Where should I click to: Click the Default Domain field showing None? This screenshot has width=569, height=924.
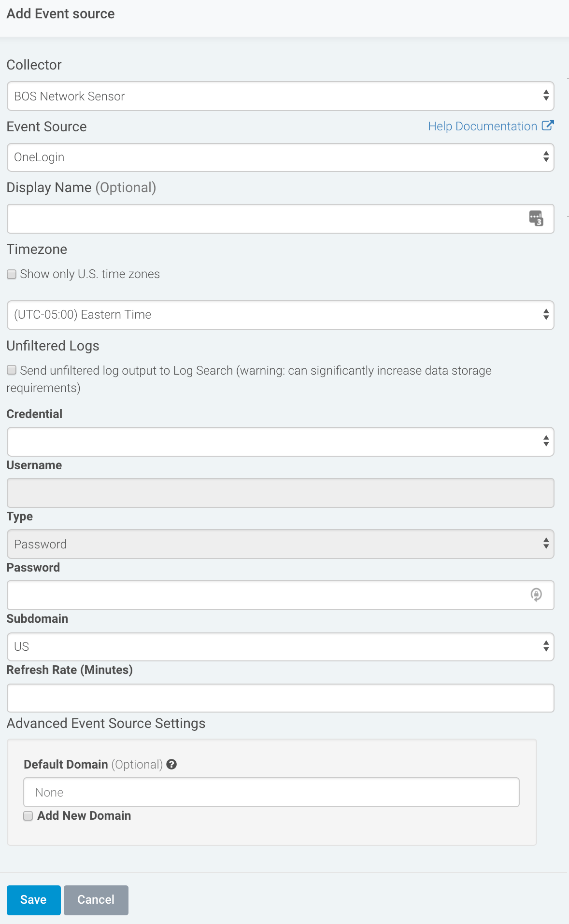coord(271,792)
